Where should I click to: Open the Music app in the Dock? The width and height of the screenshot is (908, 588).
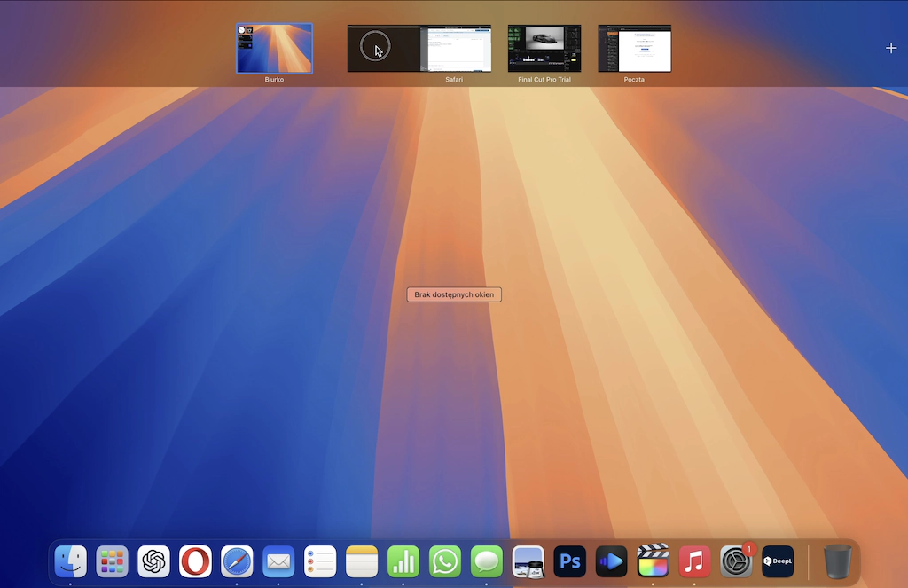coord(695,561)
